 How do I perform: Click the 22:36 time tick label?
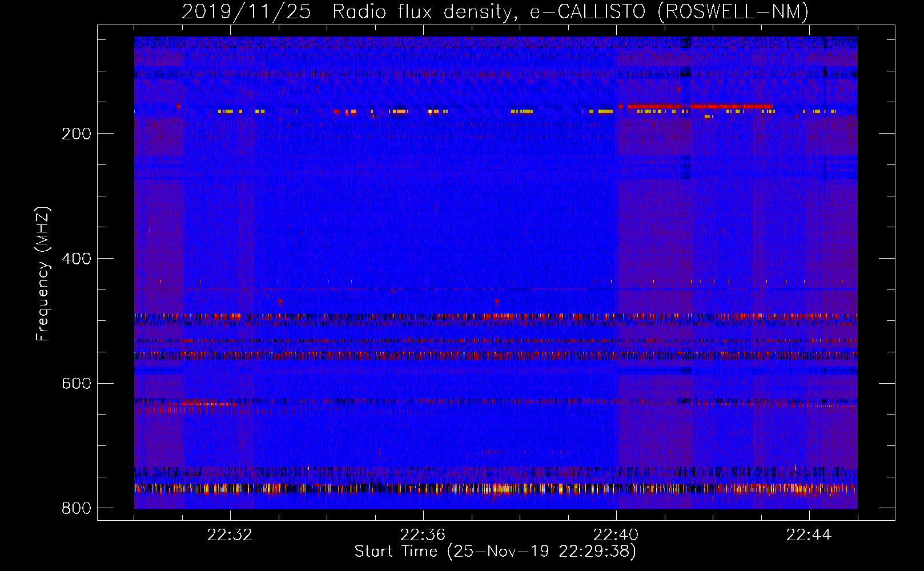point(423,535)
